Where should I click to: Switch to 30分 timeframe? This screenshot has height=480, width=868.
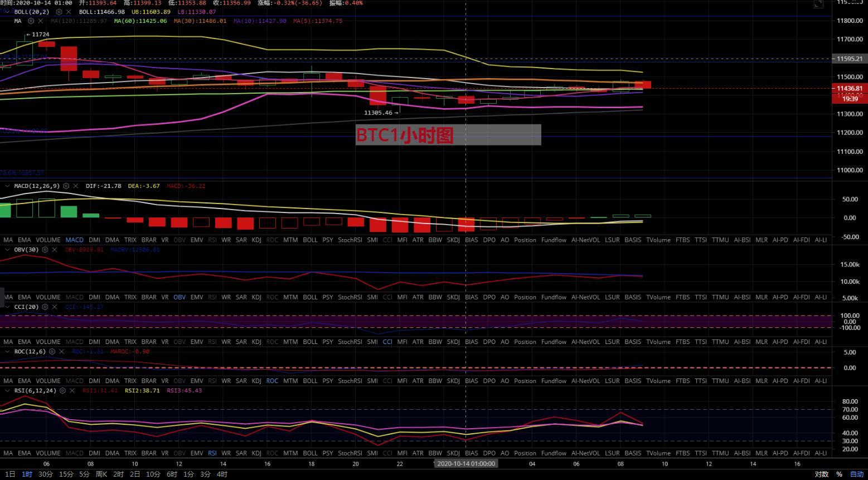[x=46, y=474]
